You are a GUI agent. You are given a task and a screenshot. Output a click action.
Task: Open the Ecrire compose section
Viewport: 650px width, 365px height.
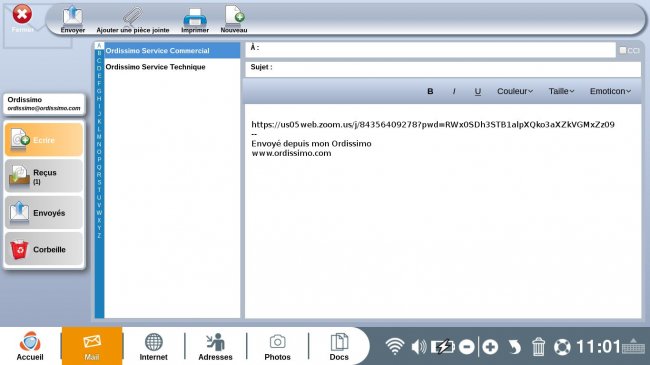pos(44,140)
